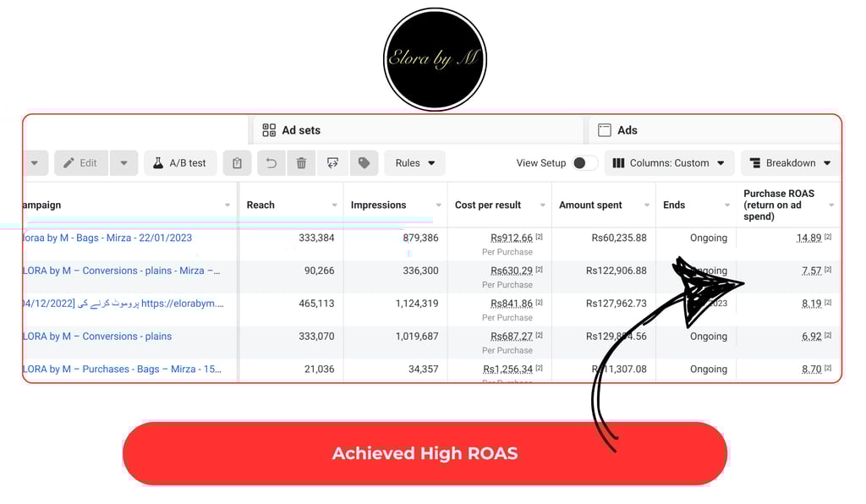Open the Purchases - Bags – Mirza campaign
Viewport: 866px width, 504px height.
click(x=123, y=369)
